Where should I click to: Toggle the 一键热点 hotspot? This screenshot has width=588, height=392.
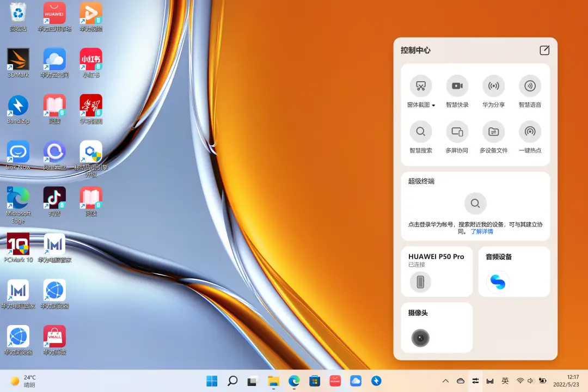click(x=530, y=132)
